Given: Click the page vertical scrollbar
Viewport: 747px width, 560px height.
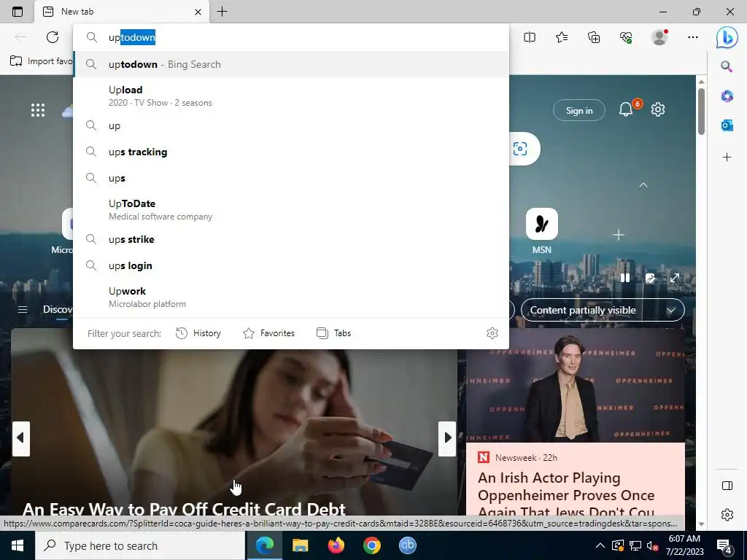Looking at the screenshot, I should pyautogui.click(x=701, y=112).
